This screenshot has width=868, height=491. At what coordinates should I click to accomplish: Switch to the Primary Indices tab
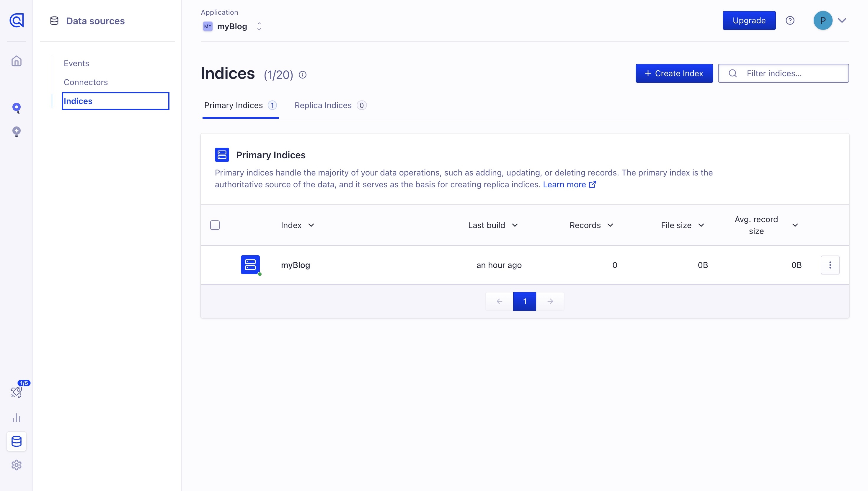240,105
